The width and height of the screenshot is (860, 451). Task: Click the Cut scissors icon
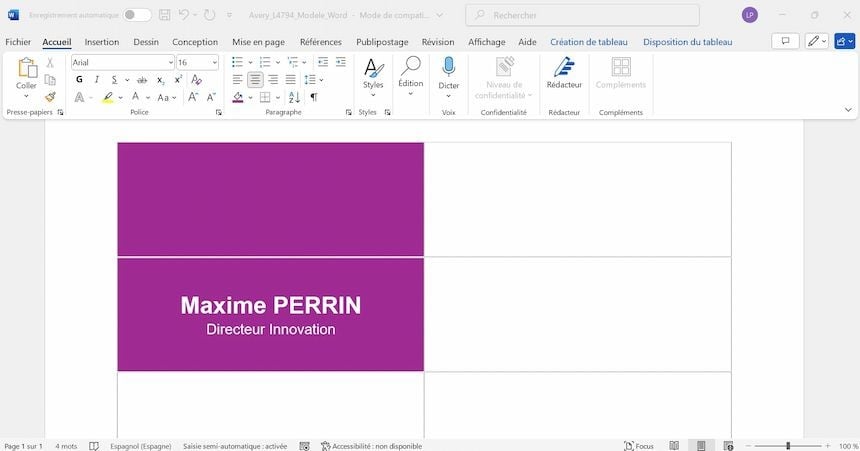click(50, 63)
